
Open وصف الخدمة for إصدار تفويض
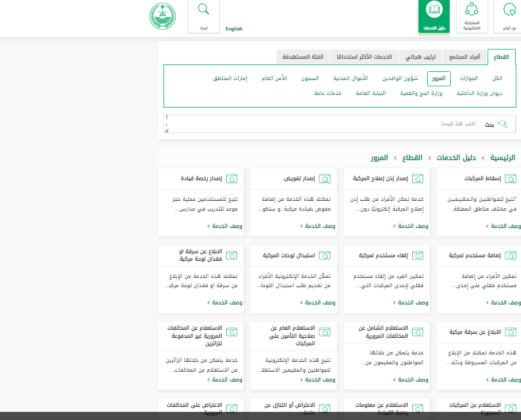(318, 226)
